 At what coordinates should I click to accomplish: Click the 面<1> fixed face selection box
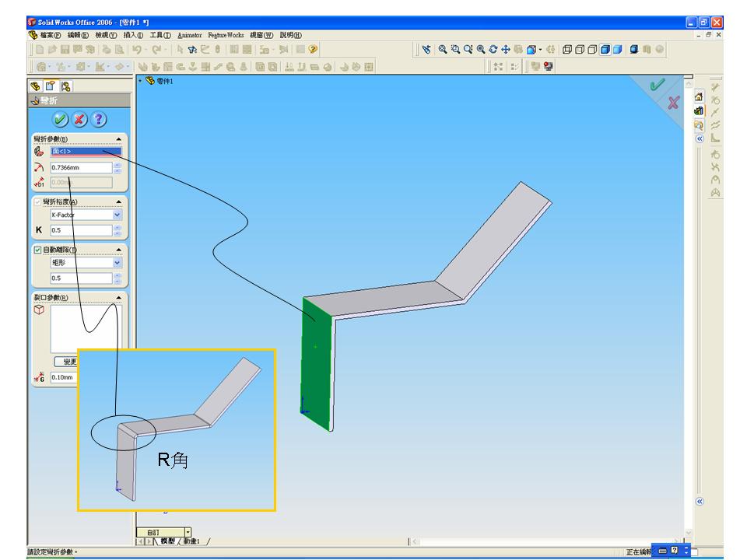(x=86, y=152)
